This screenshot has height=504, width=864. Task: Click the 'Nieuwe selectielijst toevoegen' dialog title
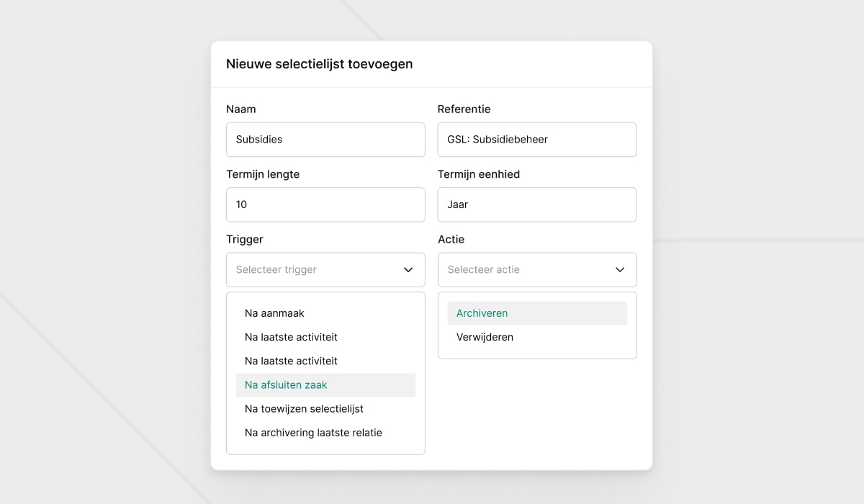[x=320, y=64]
